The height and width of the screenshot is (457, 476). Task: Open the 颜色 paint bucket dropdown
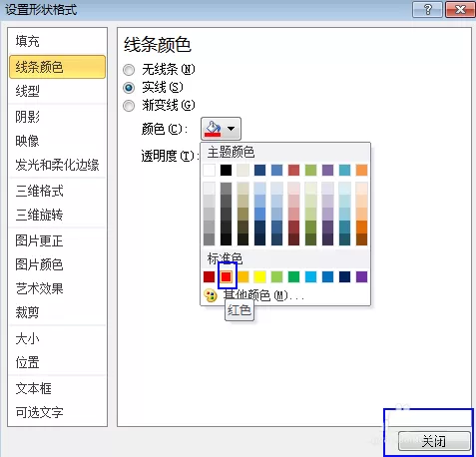(221, 129)
